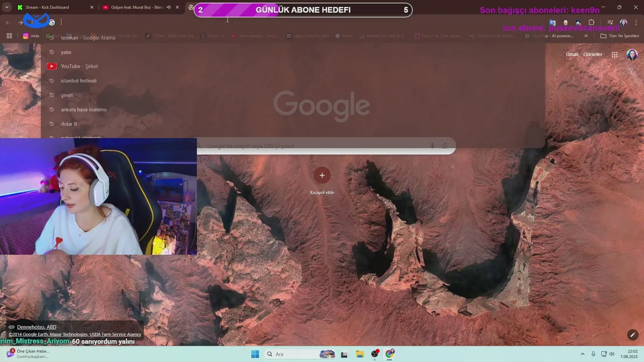Screen dimensions: 644x362
Task: Open the Gmail link
Action: pyautogui.click(x=572, y=54)
